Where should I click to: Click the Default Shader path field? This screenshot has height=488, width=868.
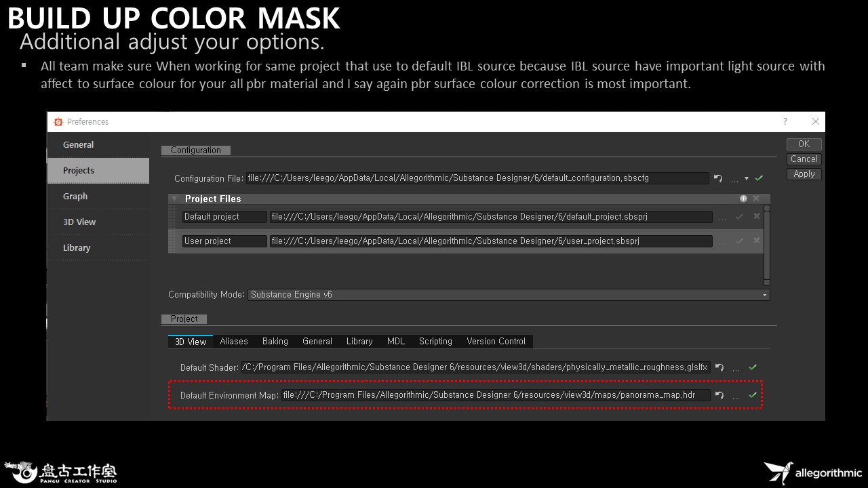475,367
